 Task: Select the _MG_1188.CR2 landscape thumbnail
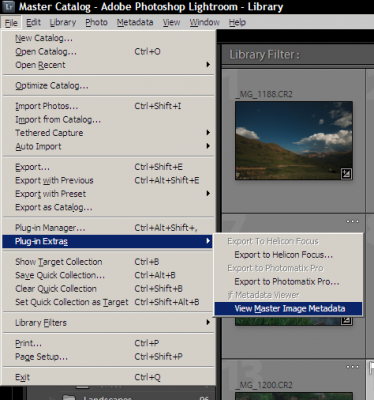294,140
